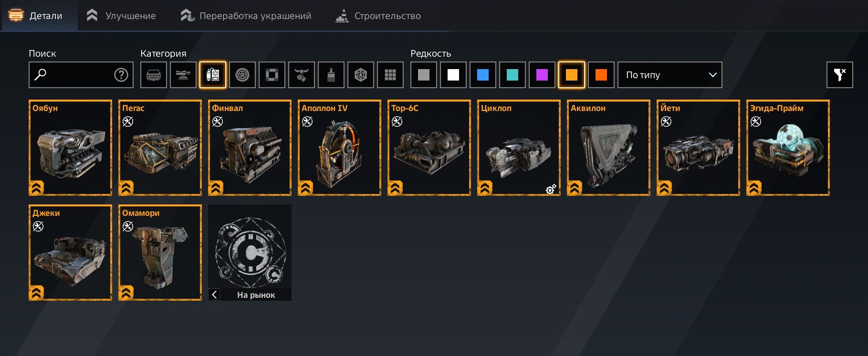Open the Строительство tab
The image size is (868, 356).
tap(378, 16)
